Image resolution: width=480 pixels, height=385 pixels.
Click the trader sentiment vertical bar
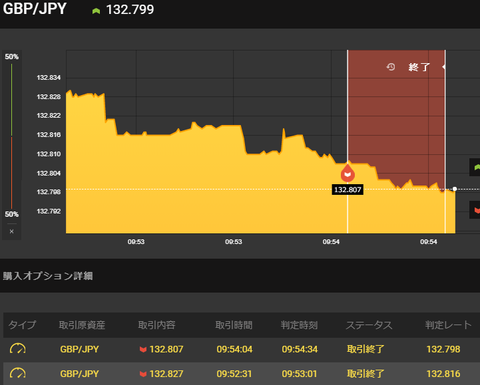click(x=12, y=136)
